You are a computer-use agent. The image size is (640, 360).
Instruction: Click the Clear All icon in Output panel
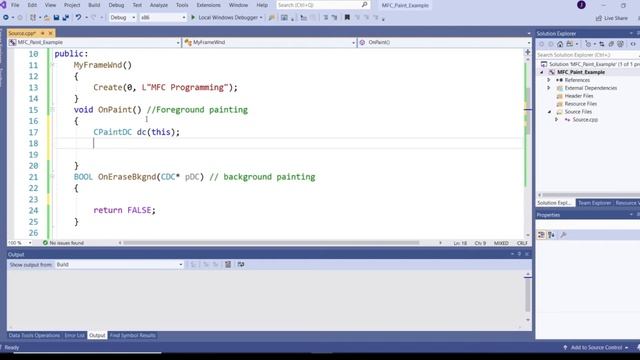pyautogui.click(x=228, y=264)
